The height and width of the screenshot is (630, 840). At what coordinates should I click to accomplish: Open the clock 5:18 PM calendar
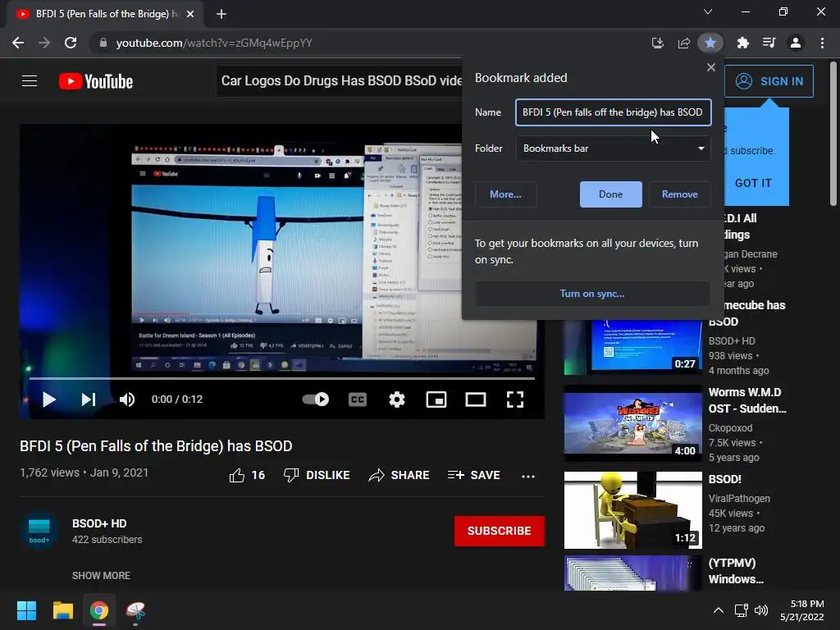coord(802,610)
